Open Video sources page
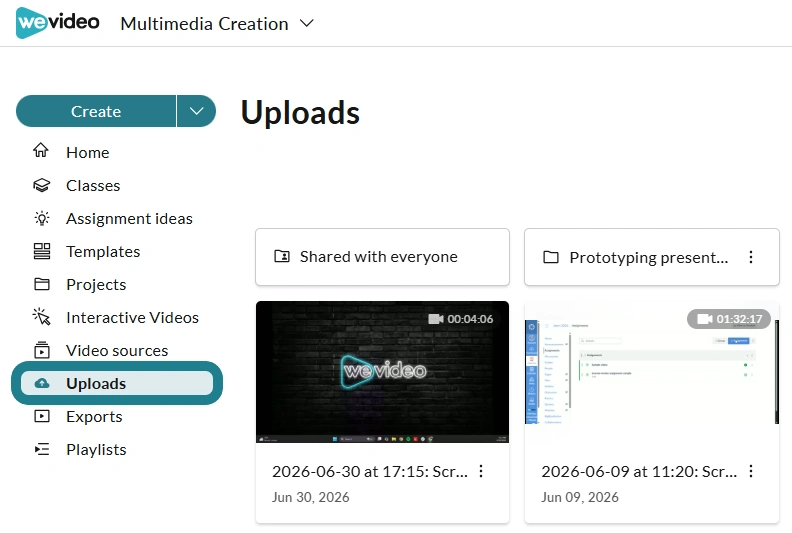Screen dimensions: 792x533 (117, 350)
